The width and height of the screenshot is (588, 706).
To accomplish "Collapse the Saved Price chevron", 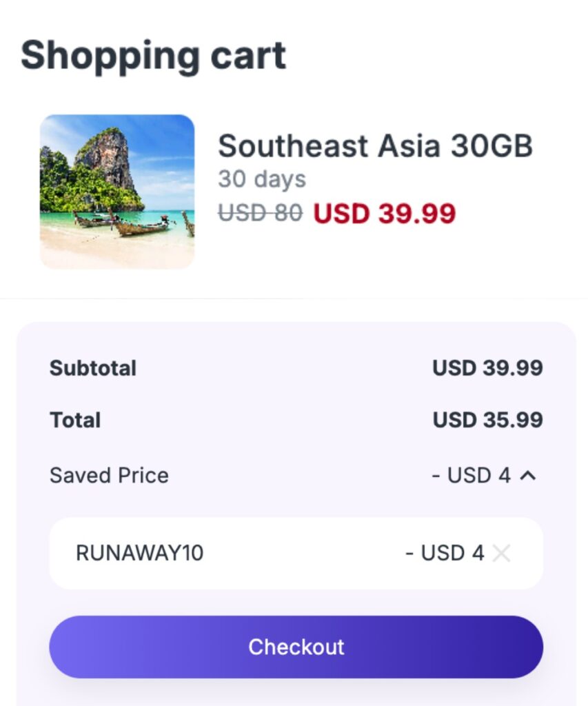I will click(527, 476).
